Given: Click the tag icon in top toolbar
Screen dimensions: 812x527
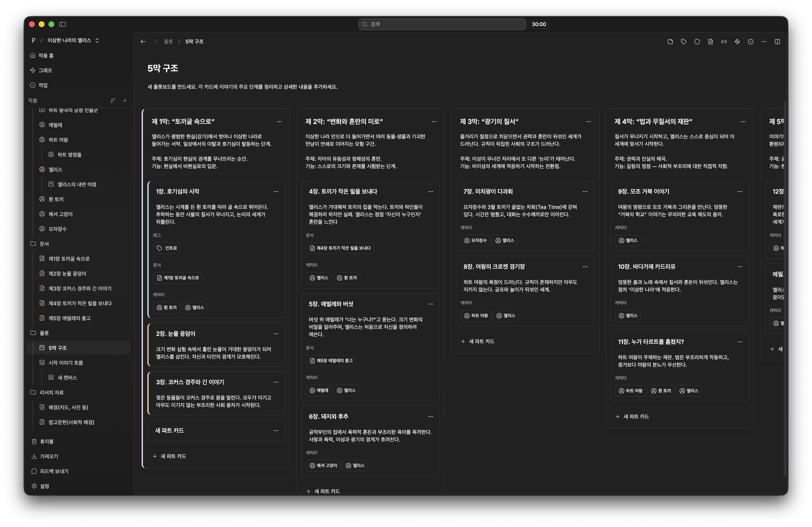Looking at the screenshot, I should click(x=683, y=42).
